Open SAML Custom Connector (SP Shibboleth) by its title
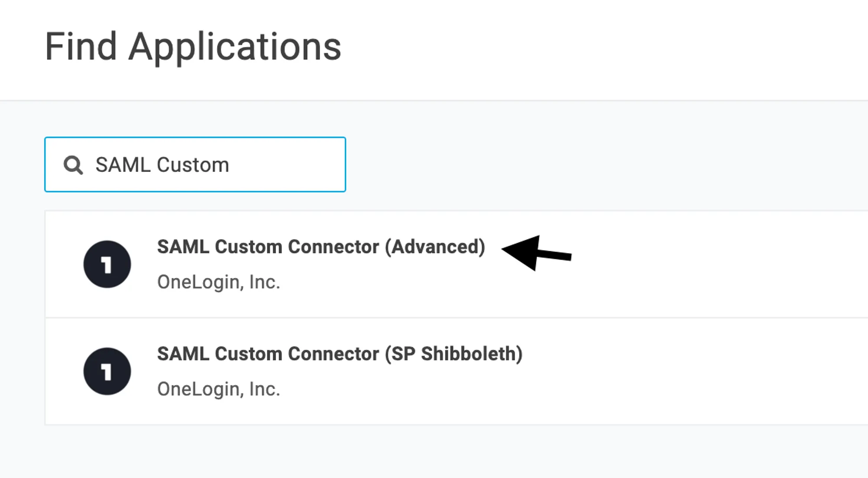This screenshot has height=478, width=868. coord(340,354)
